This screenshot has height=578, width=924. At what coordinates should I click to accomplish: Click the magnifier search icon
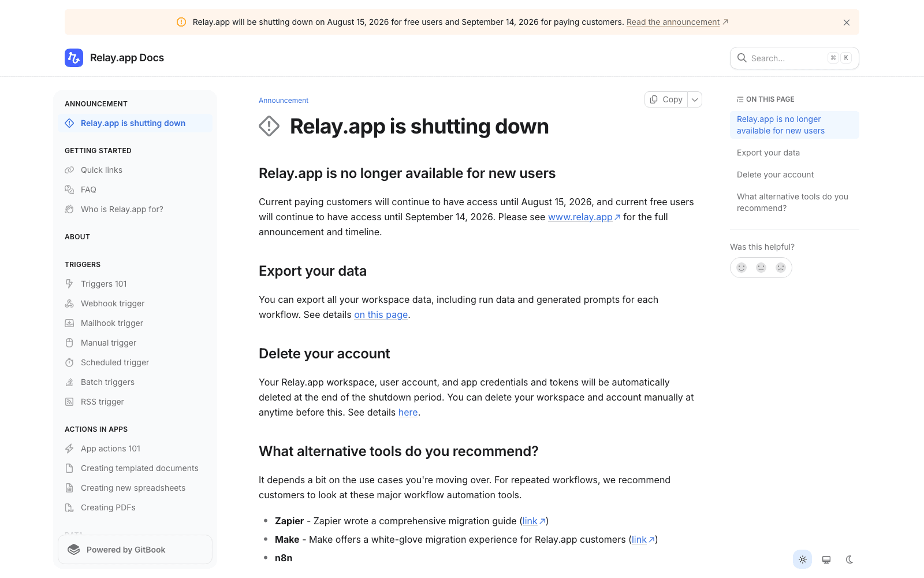coord(742,58)
